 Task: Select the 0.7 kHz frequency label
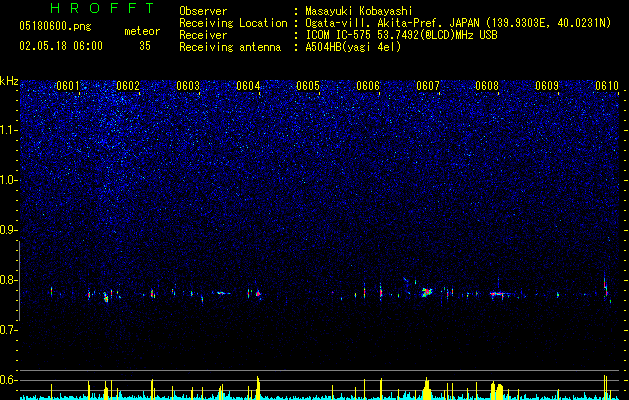coord(8,330)
